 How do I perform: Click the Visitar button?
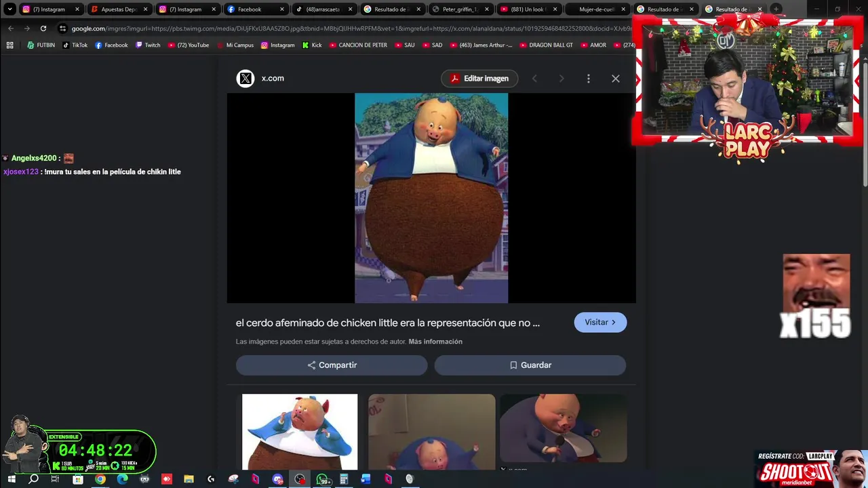[600, 323]
